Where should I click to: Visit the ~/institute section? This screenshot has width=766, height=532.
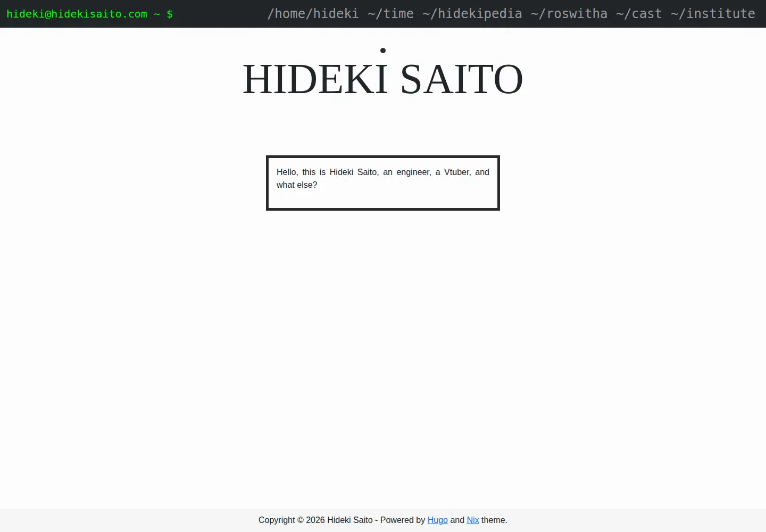(x=713, y=14)
